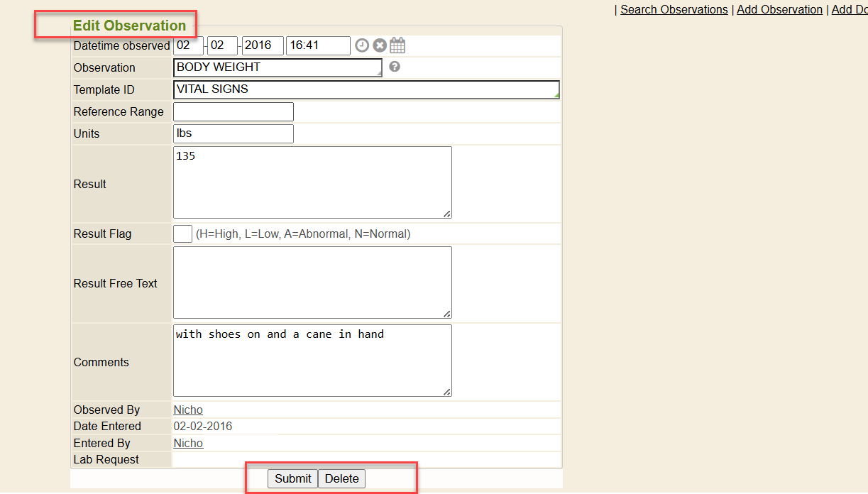868x494 pixels.
Task: Click the Nicho link in Observed By
Action: click(188, 410)
